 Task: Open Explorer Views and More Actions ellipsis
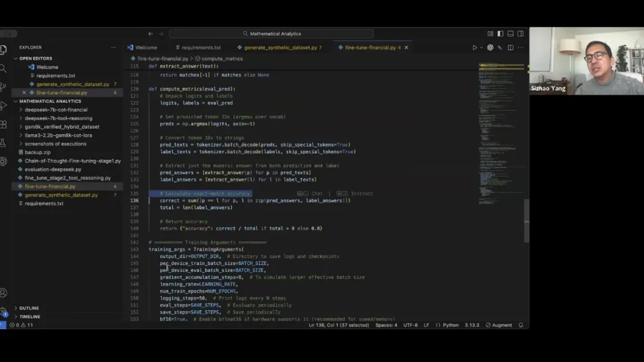(113, 47)
